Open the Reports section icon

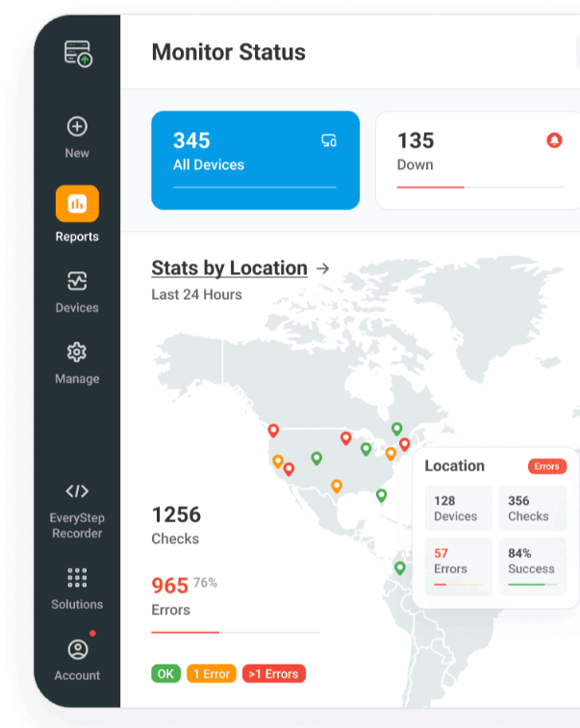77,203
